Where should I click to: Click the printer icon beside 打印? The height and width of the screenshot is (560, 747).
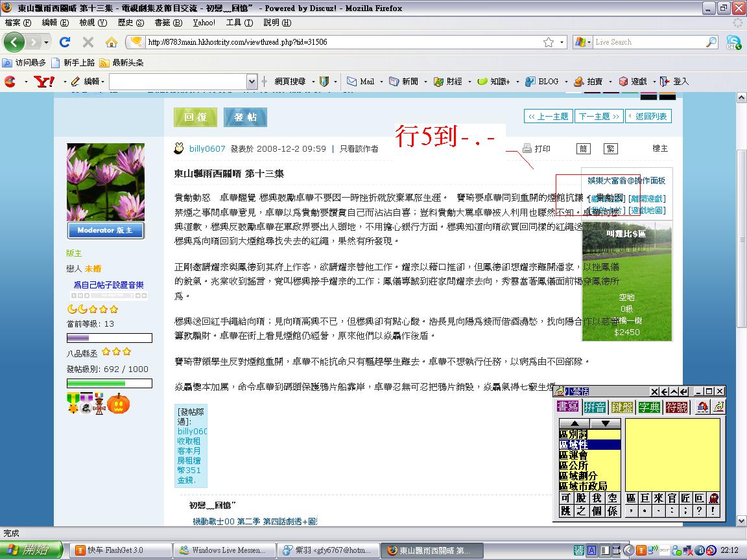tap(527, 148)
